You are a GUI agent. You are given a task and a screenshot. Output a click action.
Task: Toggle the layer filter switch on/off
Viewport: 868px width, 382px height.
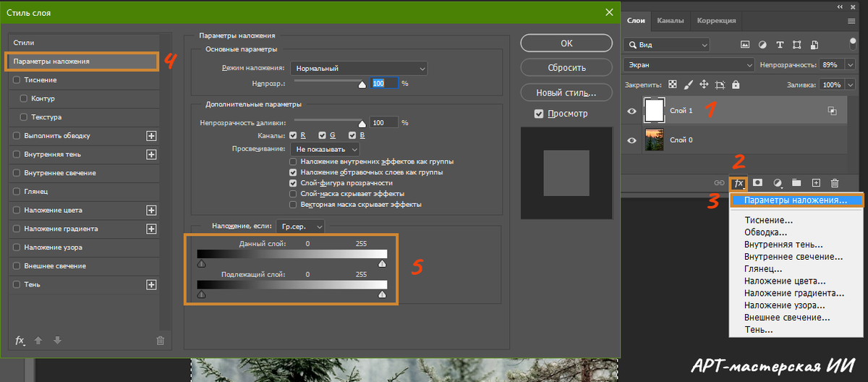(853, 43)
